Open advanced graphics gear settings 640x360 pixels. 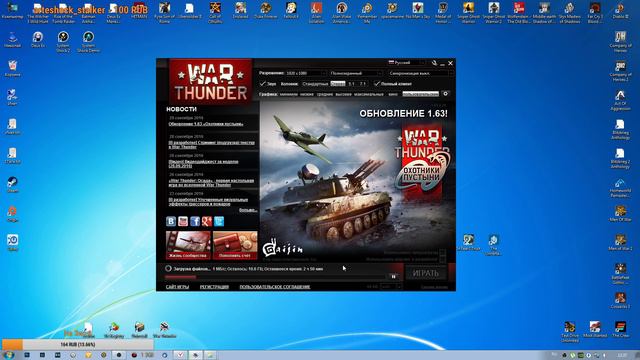coord(446,94)
